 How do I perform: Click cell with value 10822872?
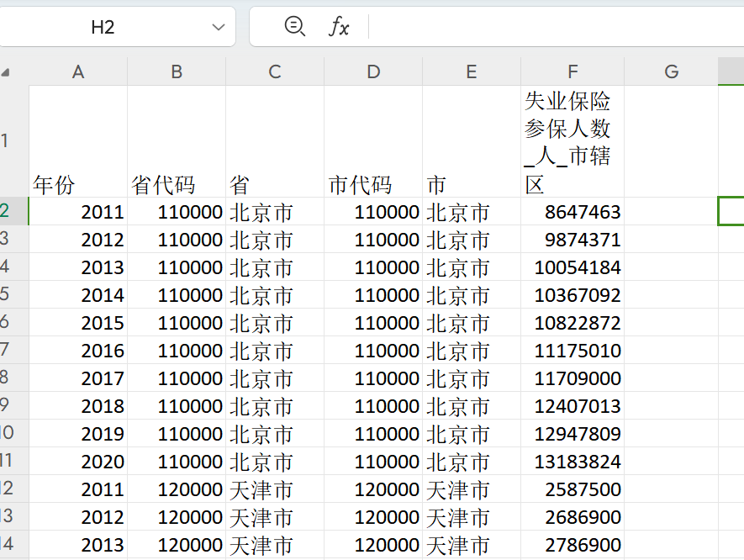pos(573,323)
